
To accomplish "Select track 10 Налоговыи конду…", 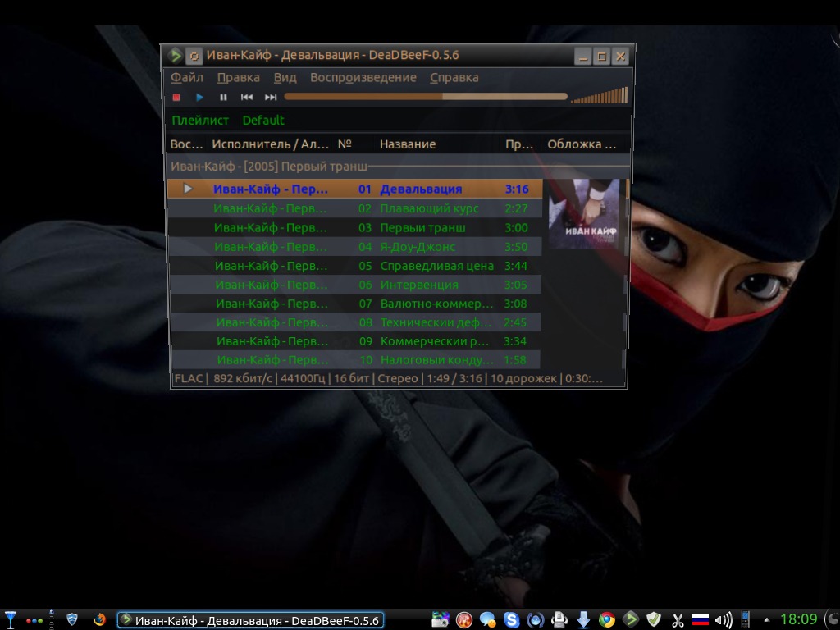I will pos(354,359).
